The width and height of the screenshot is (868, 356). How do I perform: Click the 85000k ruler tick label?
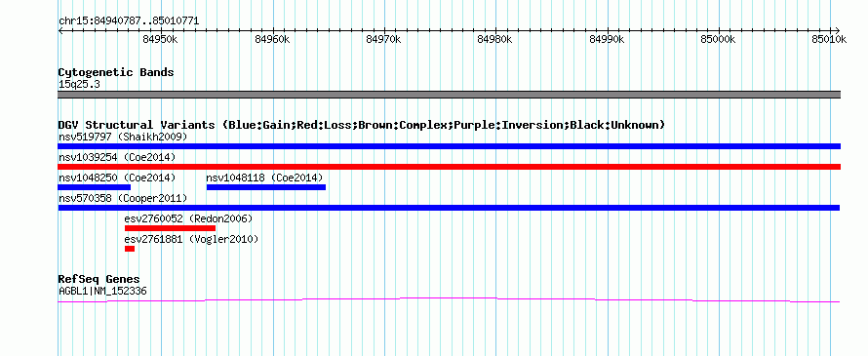pyautogui.click(x=719, y=39)
